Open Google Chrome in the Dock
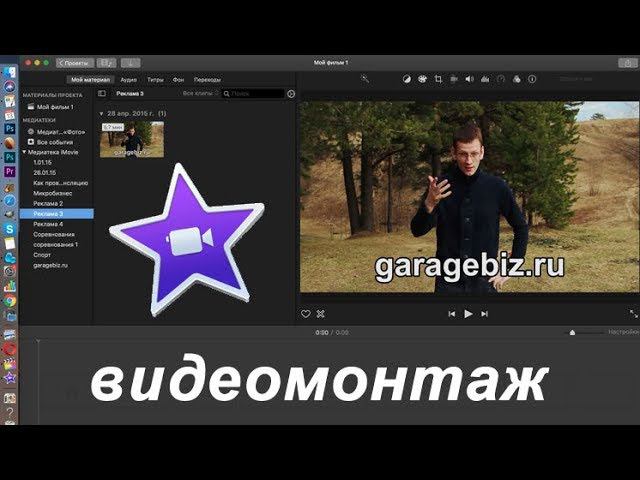 9,301
